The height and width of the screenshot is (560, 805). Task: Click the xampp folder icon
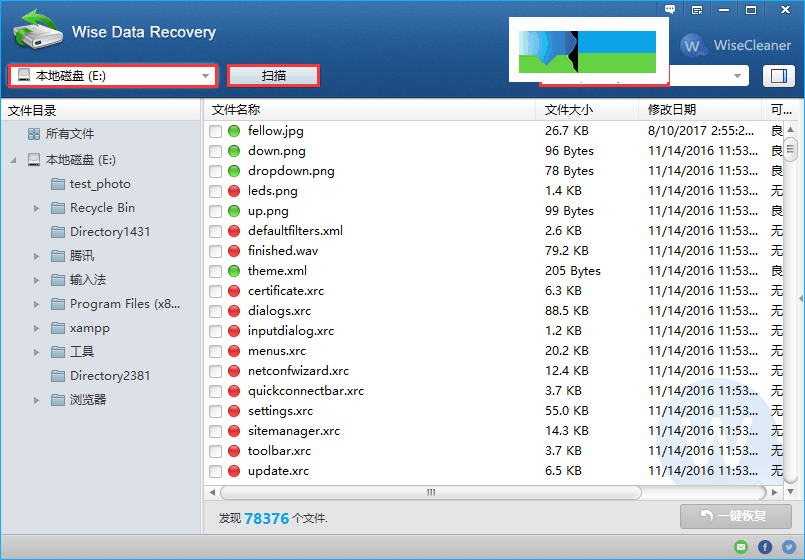(x=58, y=328)
